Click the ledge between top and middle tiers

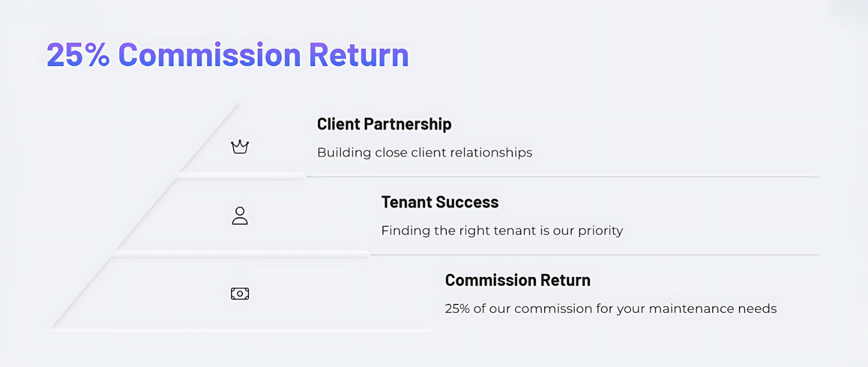pyautogui.click(x=240, y=175)
